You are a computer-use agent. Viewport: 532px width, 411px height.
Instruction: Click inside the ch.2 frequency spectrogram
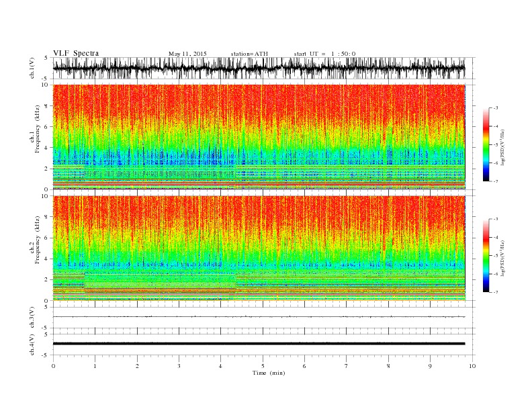[259, 248]
